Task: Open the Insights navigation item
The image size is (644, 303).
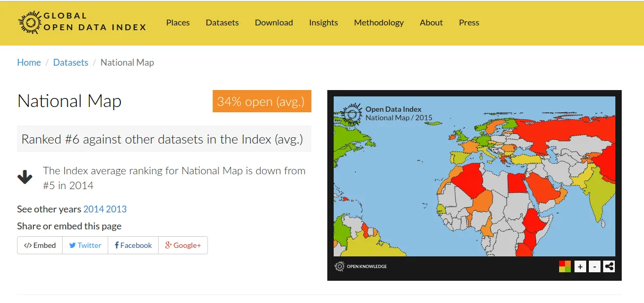Action: click(324, 22)
